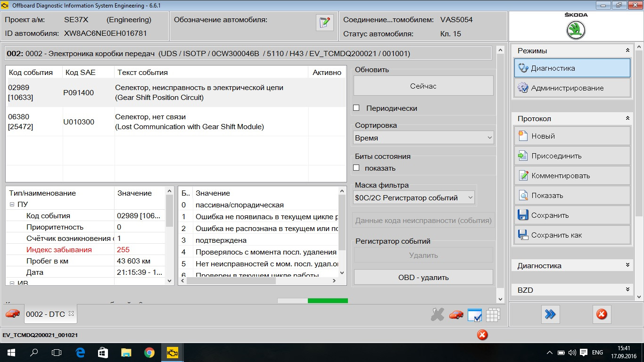The width and height of the screenshot is (644, 362).
Task: Select fault row 06380 U010300
Action: (176, 122)
